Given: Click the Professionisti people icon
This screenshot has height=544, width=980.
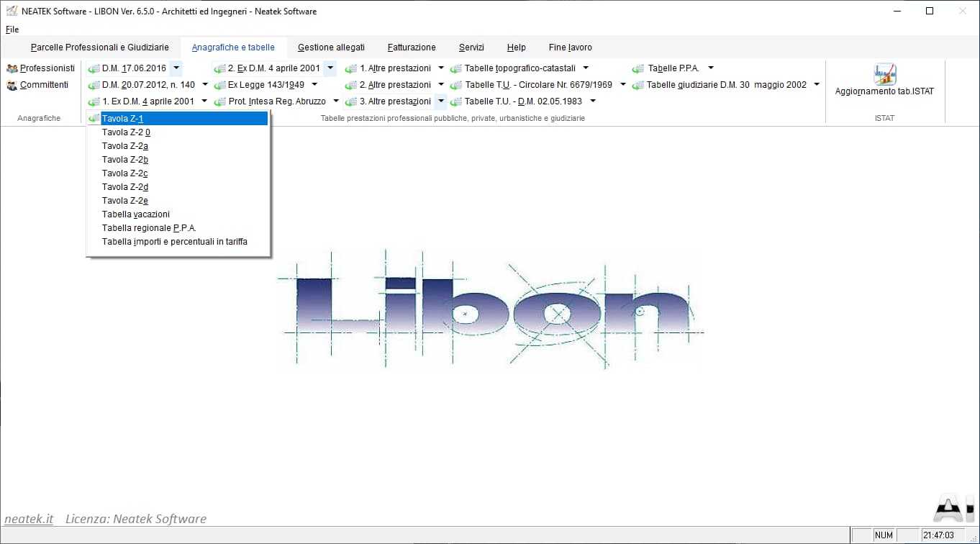Looking at the screenshot, I should point(12,68).
